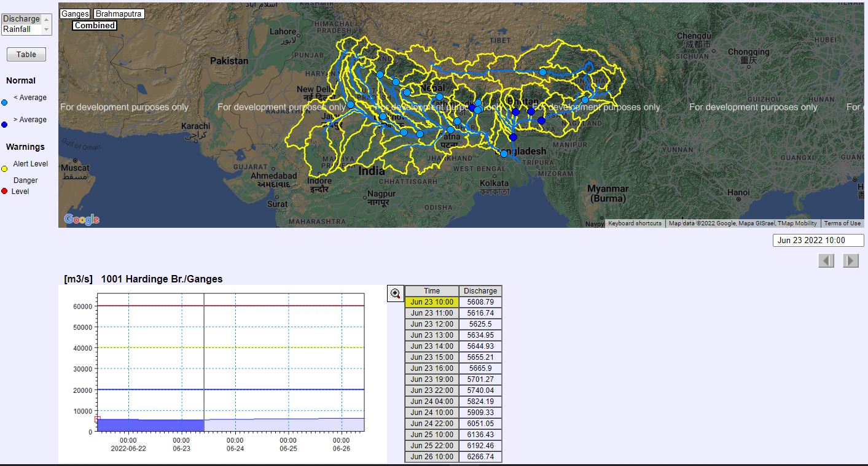
Task: Step to next time with right arrow
Action: point(851,260)
